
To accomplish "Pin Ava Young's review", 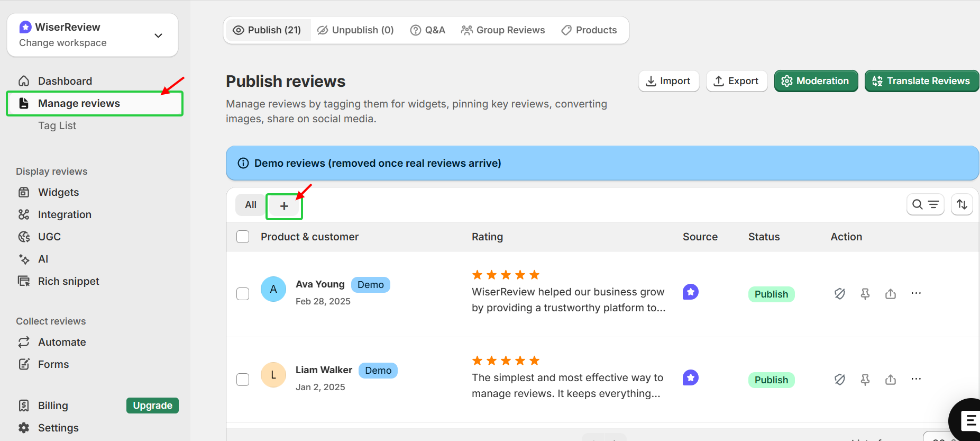I will [865, 293].
